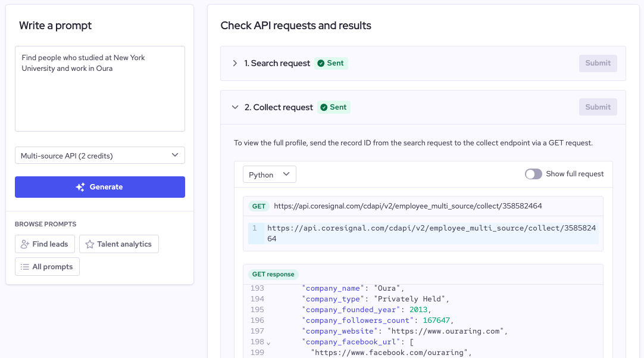Open the Multi-source API credits dropdown

click(100, 155)
